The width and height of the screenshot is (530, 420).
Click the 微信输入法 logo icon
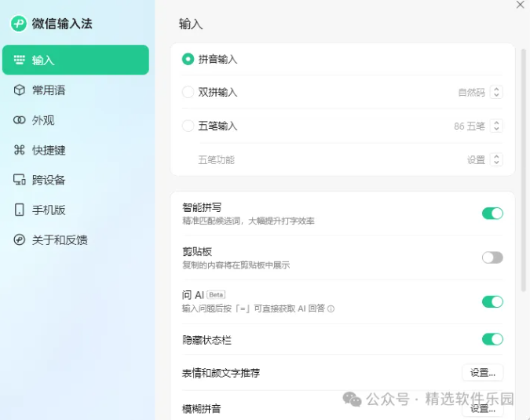click(x=19, y=24)
